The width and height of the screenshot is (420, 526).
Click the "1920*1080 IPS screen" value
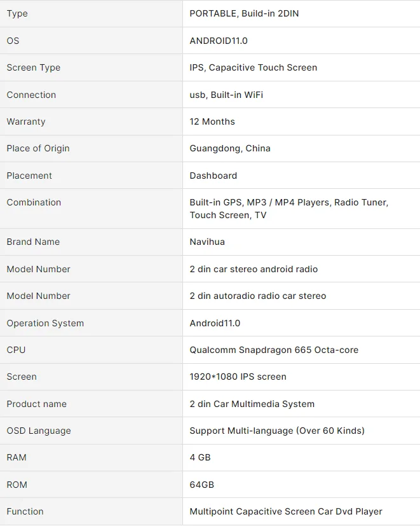click(238, 377)
